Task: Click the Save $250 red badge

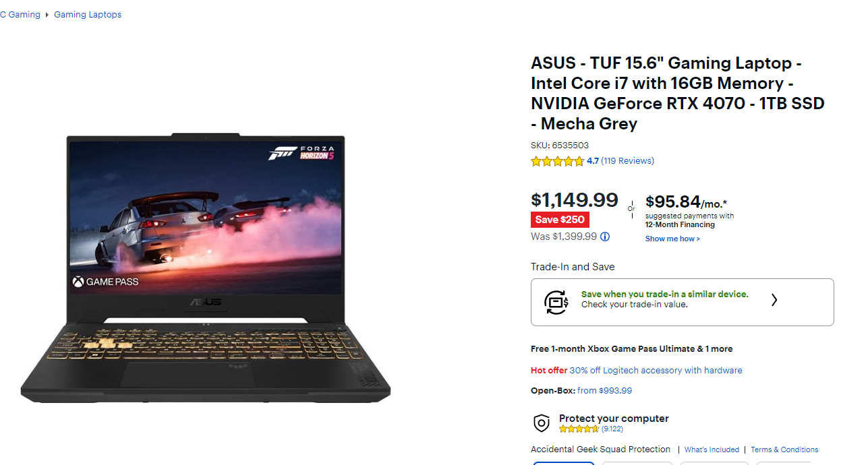Action: (560, 220)
